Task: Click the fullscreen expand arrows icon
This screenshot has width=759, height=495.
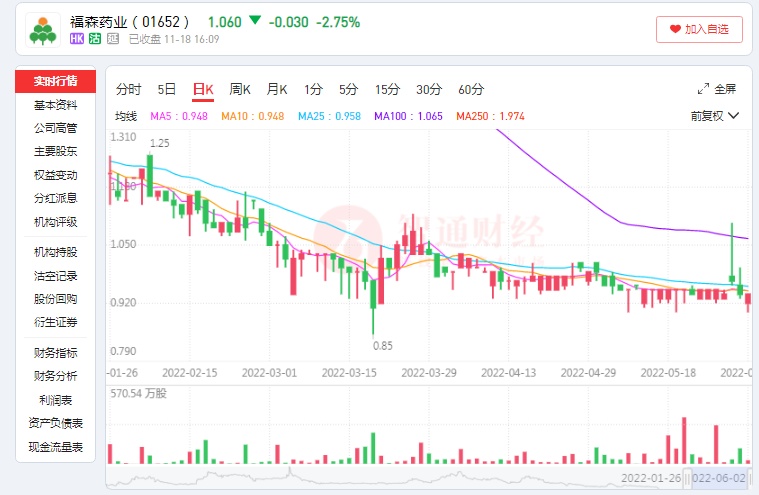Action: [703, 89]
